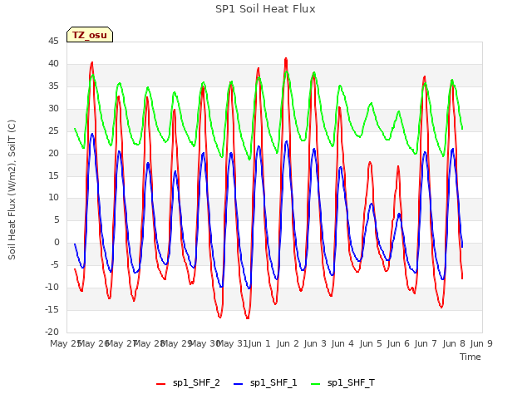Image resolution: width=532 pixels, height=399 pixels.
Task: Click the red trough just before Jun 1
Action: [248, 318]
